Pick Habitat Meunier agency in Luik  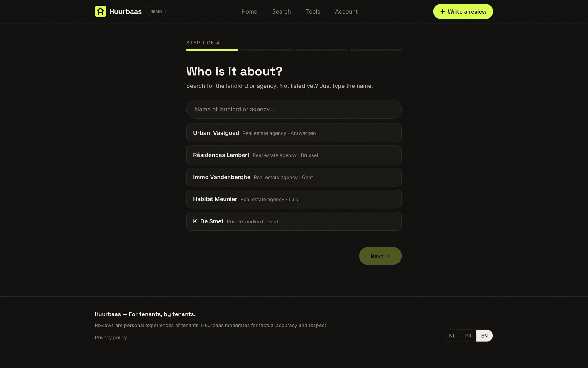tap(294, 199)
